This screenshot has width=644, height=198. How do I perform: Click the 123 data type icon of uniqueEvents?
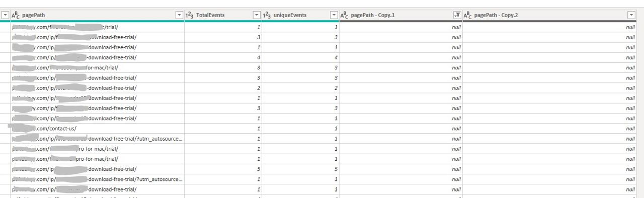(x=267, y=16)
